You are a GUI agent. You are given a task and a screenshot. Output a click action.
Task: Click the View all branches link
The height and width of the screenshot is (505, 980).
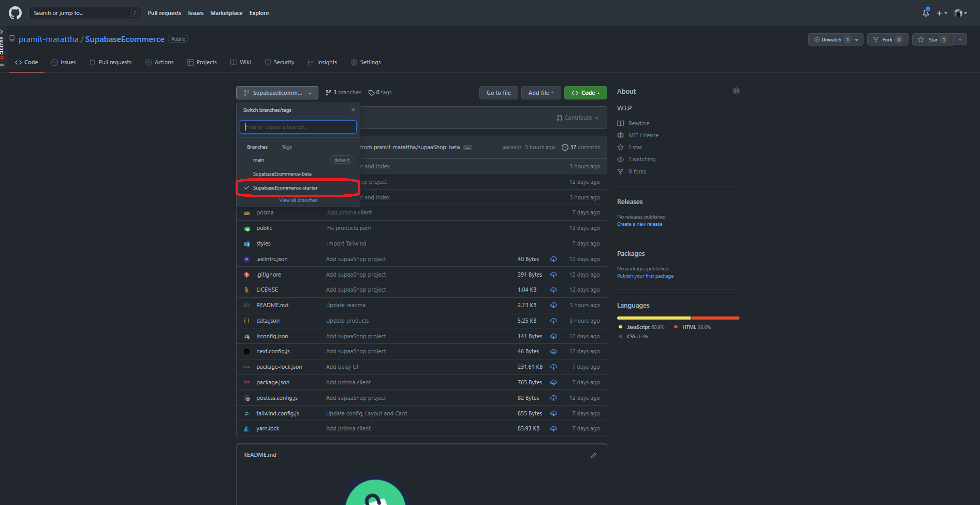click(298, 200)
